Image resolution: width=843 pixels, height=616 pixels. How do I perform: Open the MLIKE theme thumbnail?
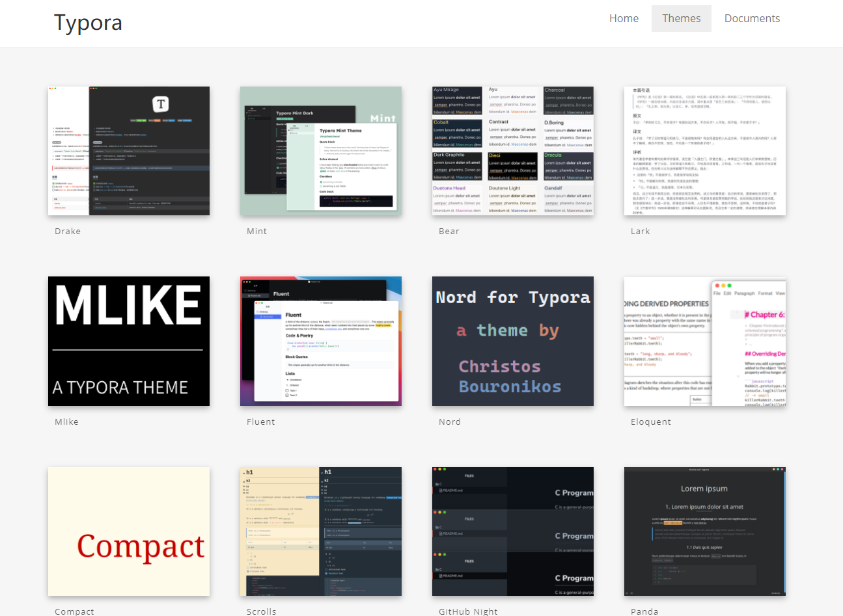(129, 341)
